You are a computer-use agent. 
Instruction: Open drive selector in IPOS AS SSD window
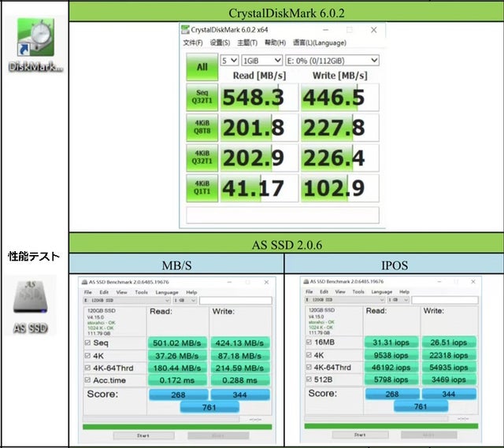345,299
